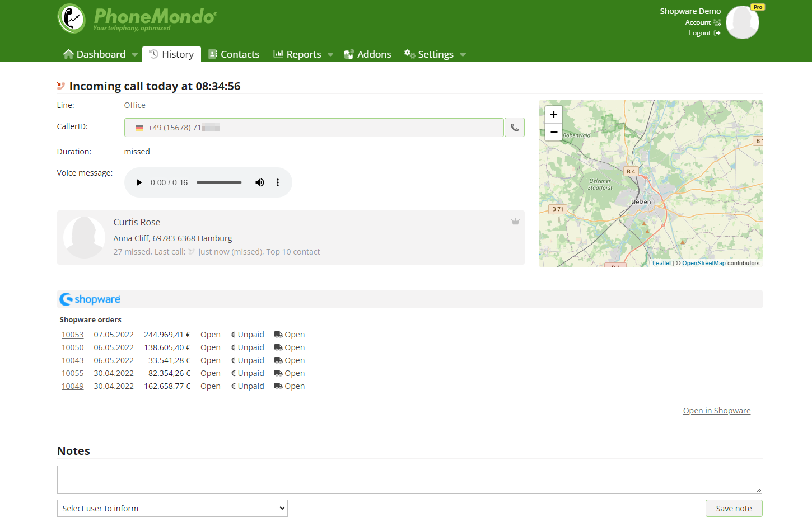The height and width of the screenshot is (531, 812).
Task: Mute the voice message audio
Action: tap(260, 182)
